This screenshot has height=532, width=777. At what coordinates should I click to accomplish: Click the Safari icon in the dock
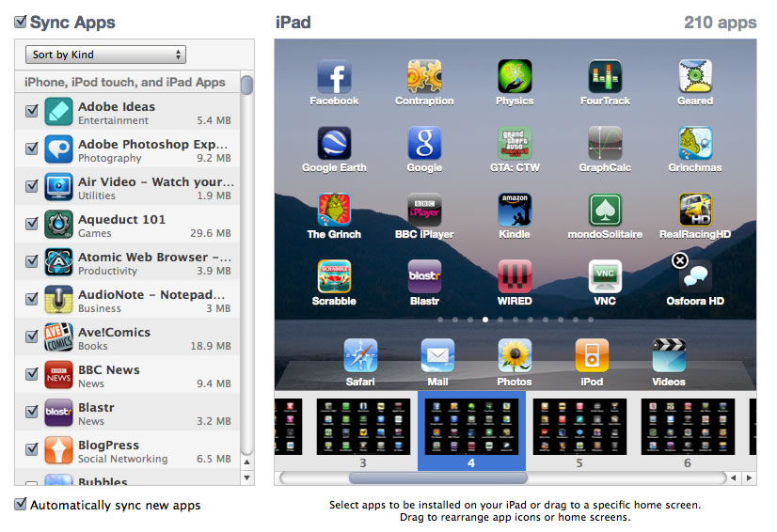(360, 355)
